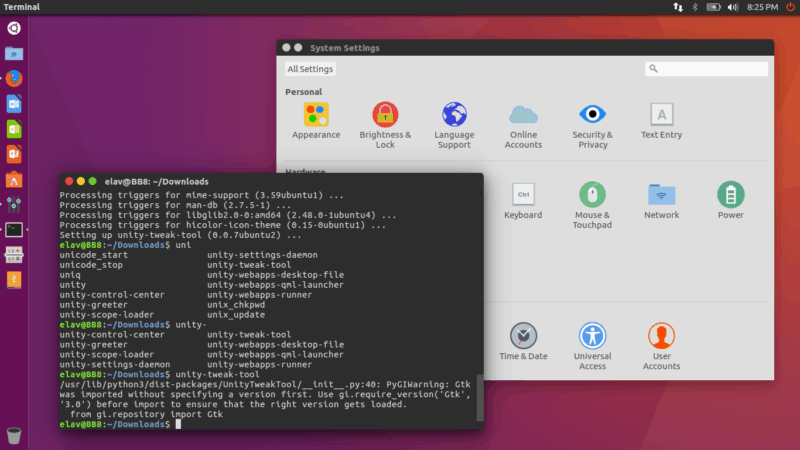
Task: Open Ubuntu Software from launcher
Action: coord(14,179)
